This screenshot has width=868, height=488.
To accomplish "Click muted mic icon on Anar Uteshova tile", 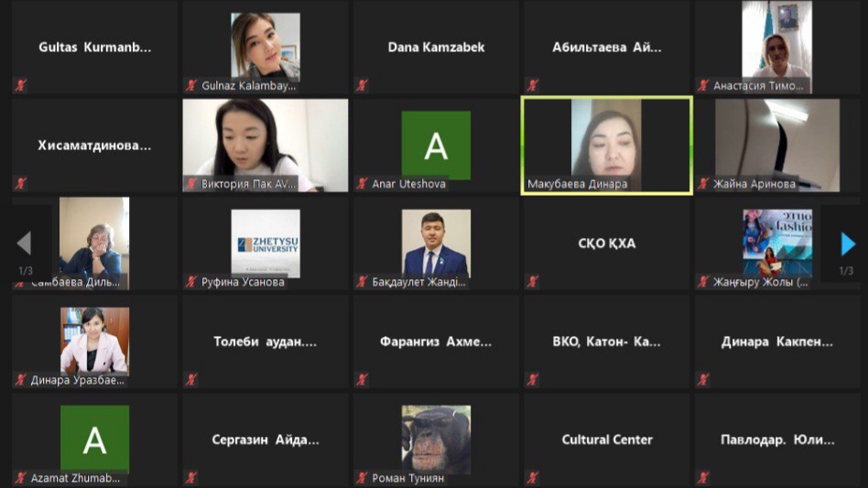I will (x=362, y=184).
